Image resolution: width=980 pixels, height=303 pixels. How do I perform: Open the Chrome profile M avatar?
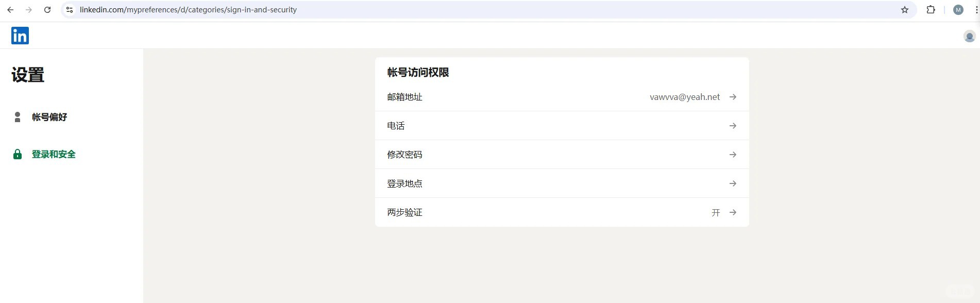[958, 10]
